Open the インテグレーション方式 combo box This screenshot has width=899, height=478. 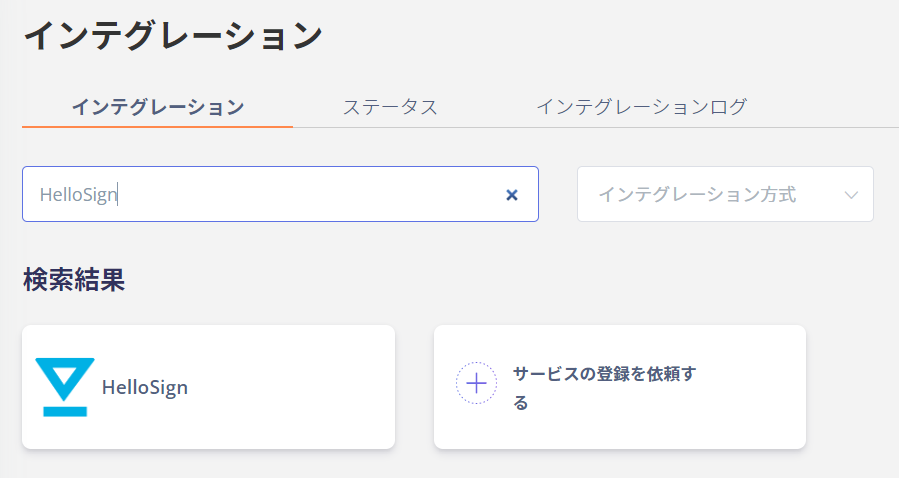pos(725,194)
